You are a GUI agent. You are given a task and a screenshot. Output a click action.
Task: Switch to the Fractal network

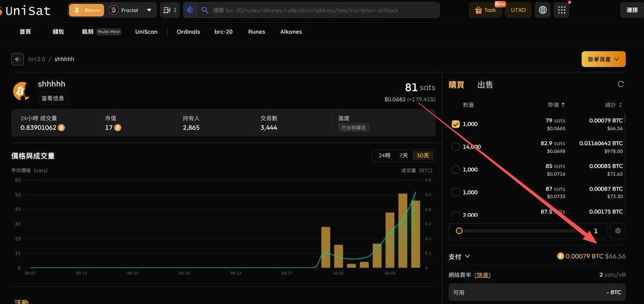[x=123, y=10]
